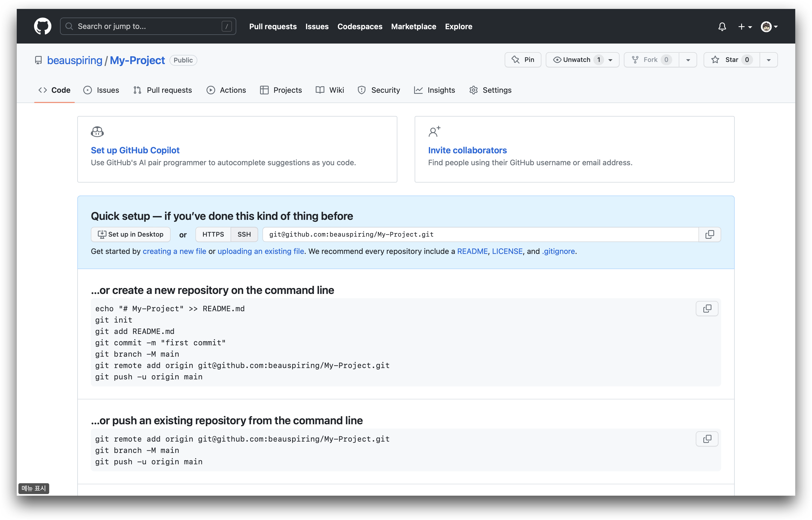The image size is (812, 520).
Task: Click the invite collaborators person icon
Action: pyautogui.click(x=434, y=131)
